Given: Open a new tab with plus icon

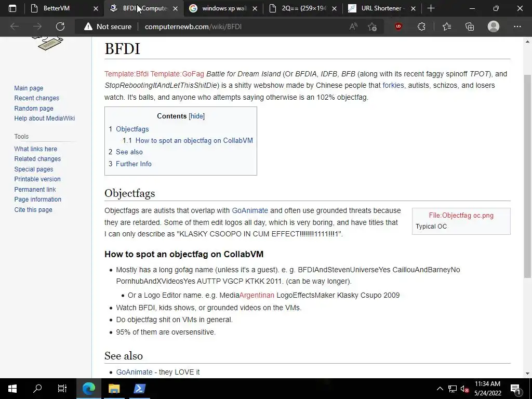Looking at the screenshot, I should tap(431, 8).
